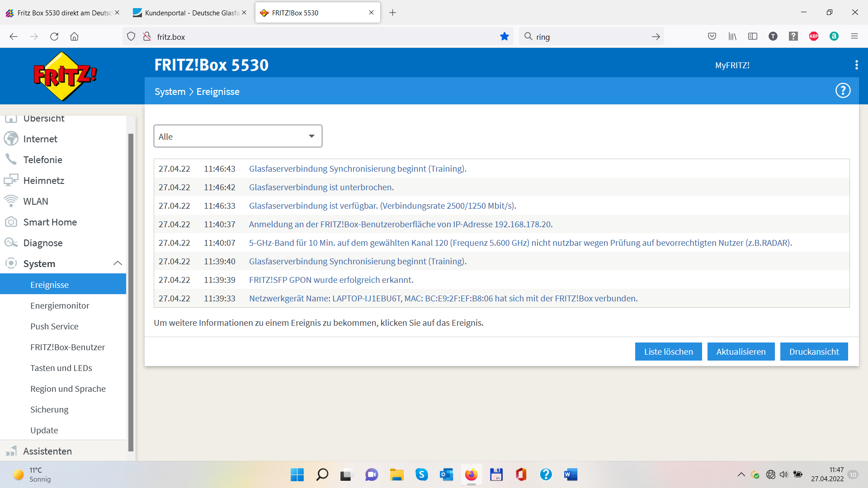Open the Adblock Plus extension

(814, 37)
